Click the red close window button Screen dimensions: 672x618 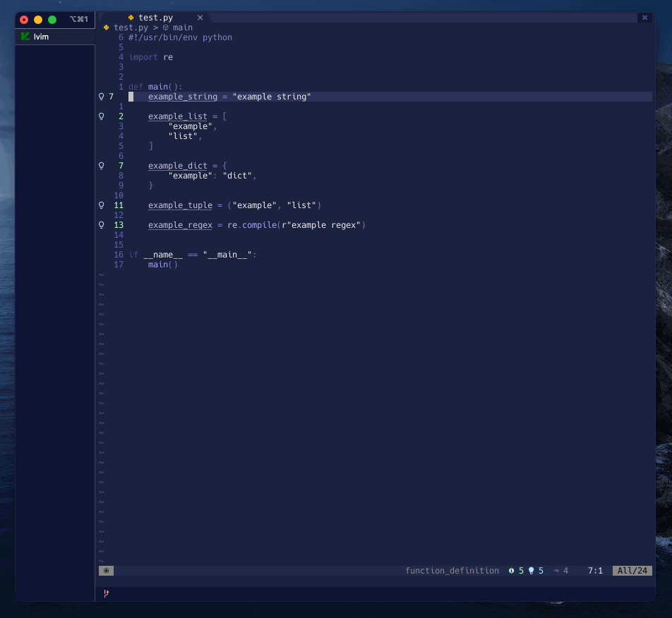[24, 20]
